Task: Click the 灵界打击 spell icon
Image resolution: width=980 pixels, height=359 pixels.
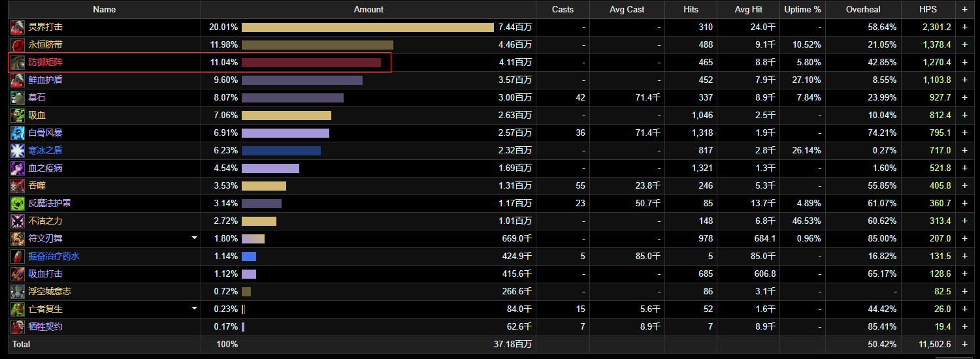Action: point(18,27)
